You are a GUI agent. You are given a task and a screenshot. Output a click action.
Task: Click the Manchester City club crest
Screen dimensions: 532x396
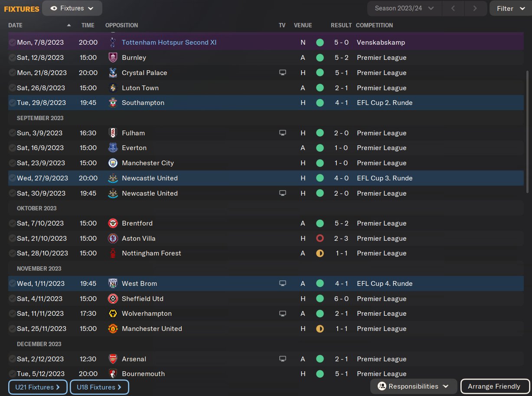pos(113,163)
